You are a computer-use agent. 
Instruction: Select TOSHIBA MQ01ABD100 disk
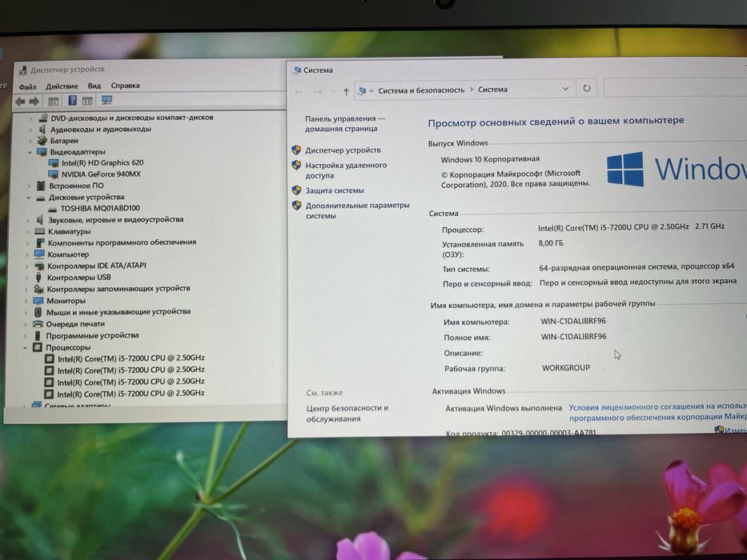tap(100, 208)
